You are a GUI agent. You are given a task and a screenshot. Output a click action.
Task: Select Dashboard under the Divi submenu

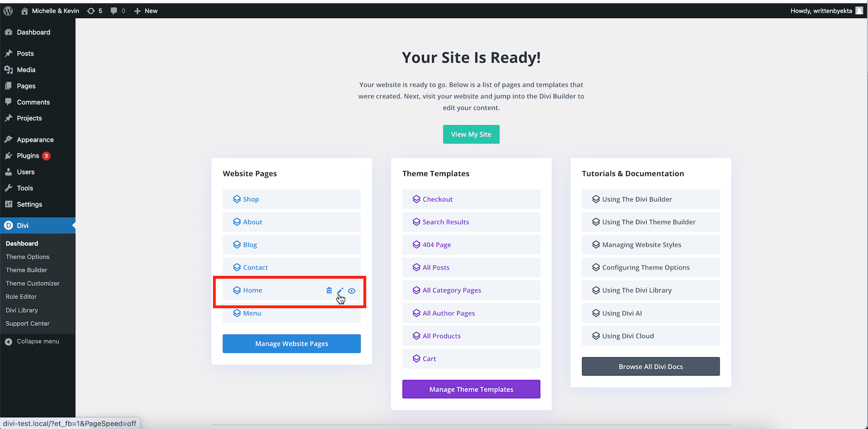[x=22, y=243]
